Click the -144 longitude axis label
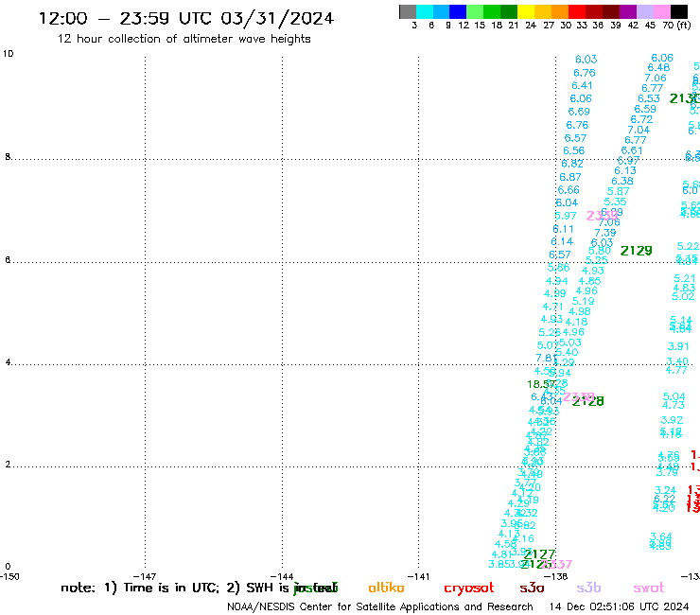 282,576
